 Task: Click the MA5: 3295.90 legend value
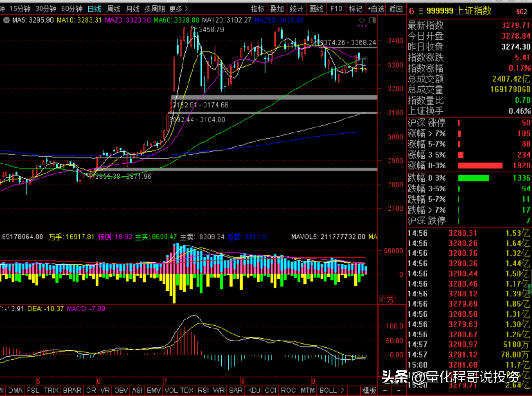33,20
